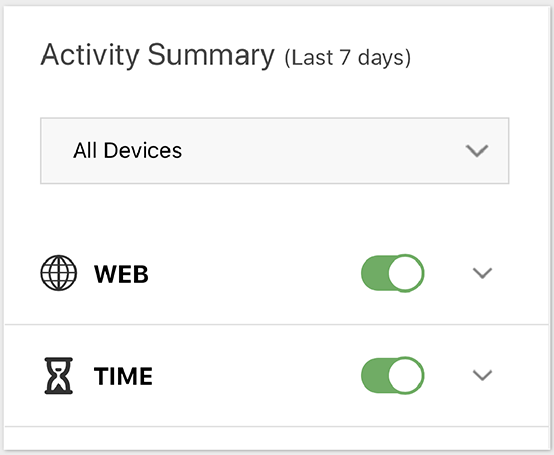
Task: Click the globe icon beside WEB
Action: [x=59, y=273]
